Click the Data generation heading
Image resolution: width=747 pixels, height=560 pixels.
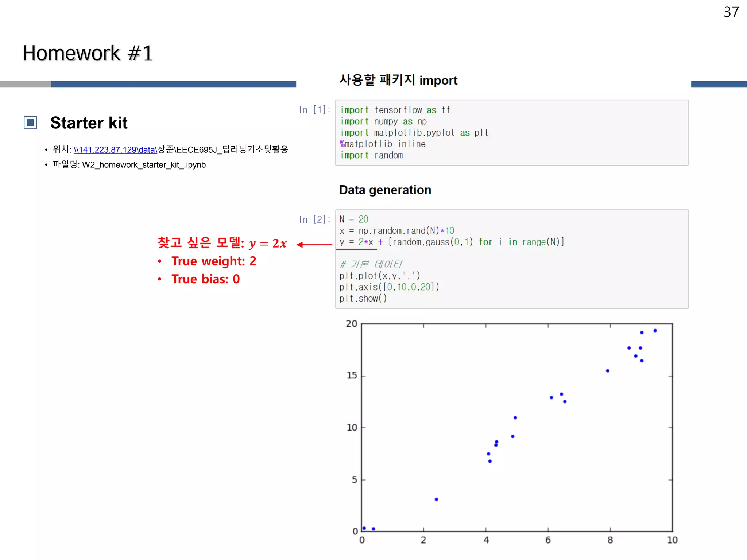coord(385,190)
